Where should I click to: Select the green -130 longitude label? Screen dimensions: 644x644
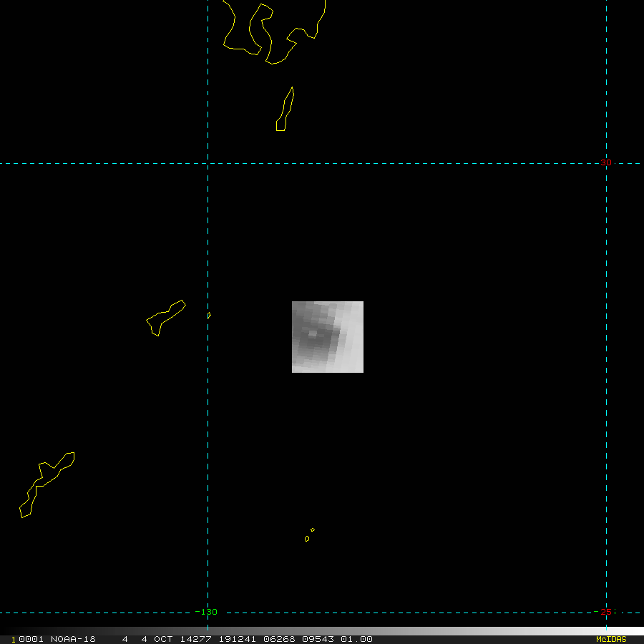click(206, 612)
